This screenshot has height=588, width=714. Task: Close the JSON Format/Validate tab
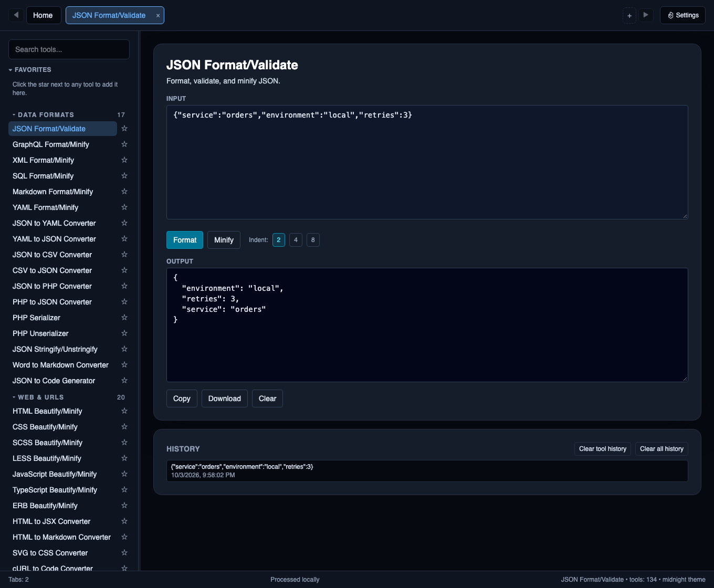158,16
